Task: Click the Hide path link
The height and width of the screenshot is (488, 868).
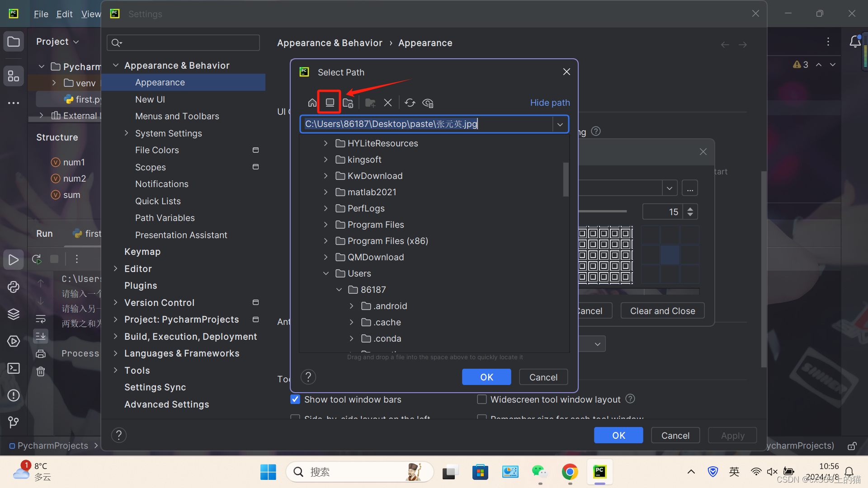Action: pyautogui.click(x=550, y=103)
